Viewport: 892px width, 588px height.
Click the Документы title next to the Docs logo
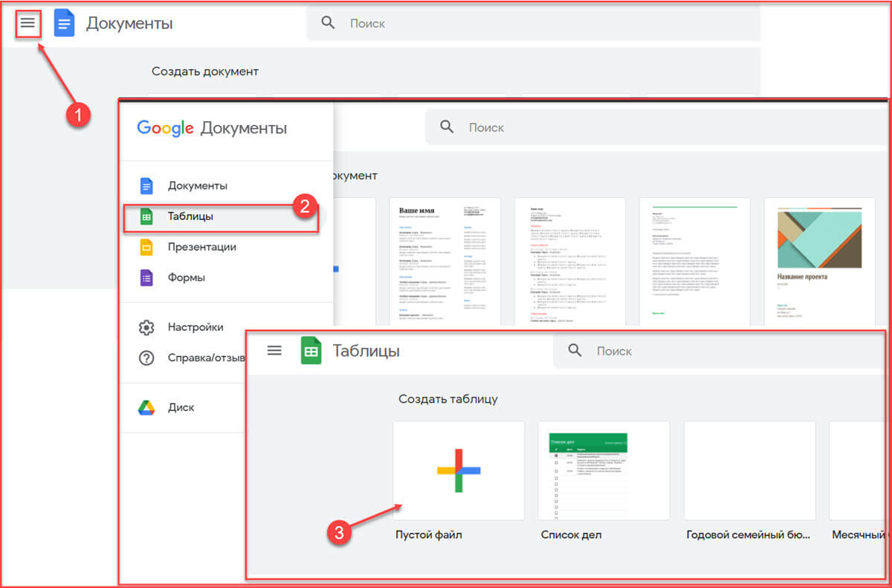tap(129, 24)
